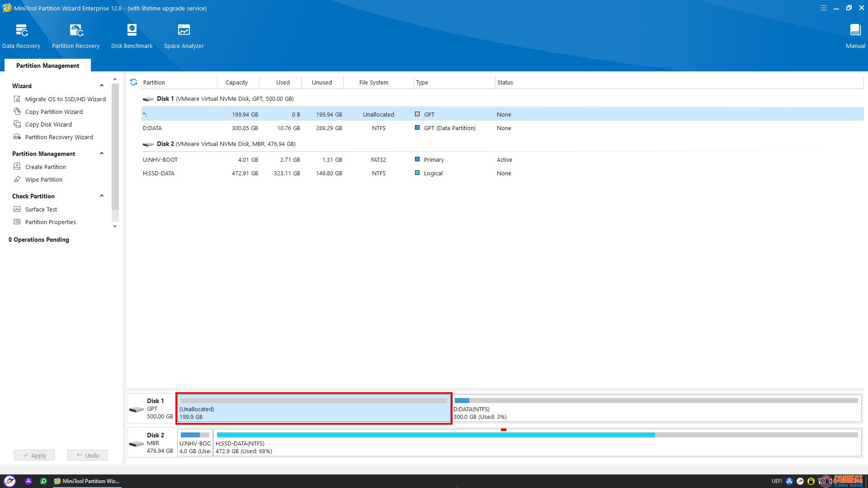
Task: Select the U:NHV-BOOT block in the disk map
Action: (x=195, y=443)
